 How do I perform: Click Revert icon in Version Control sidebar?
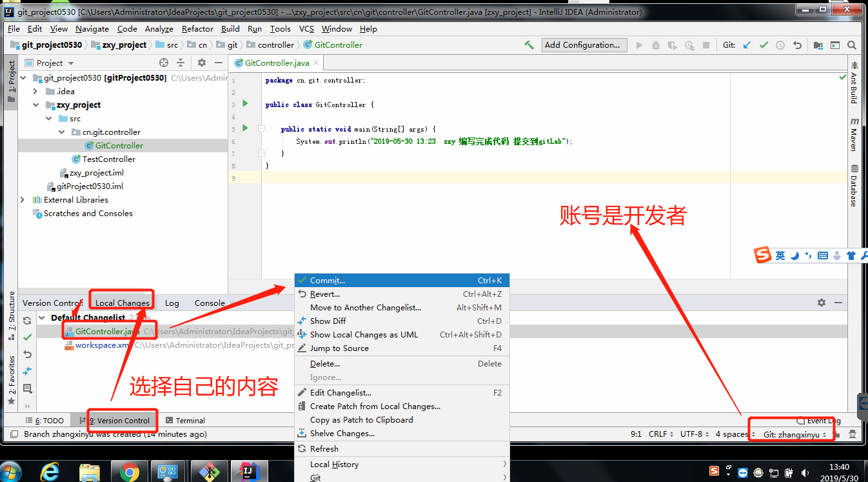[x=27, y=354]
